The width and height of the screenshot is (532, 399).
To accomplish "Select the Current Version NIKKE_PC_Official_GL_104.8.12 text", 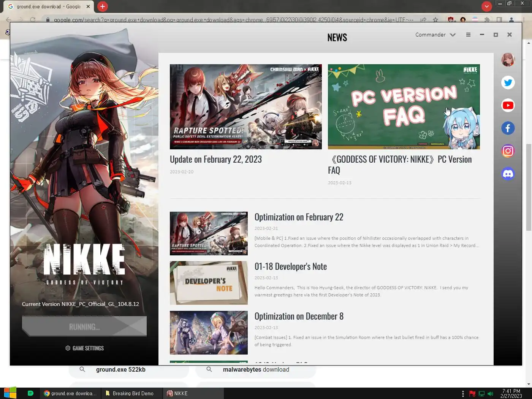I will click(x=81, y=304).
